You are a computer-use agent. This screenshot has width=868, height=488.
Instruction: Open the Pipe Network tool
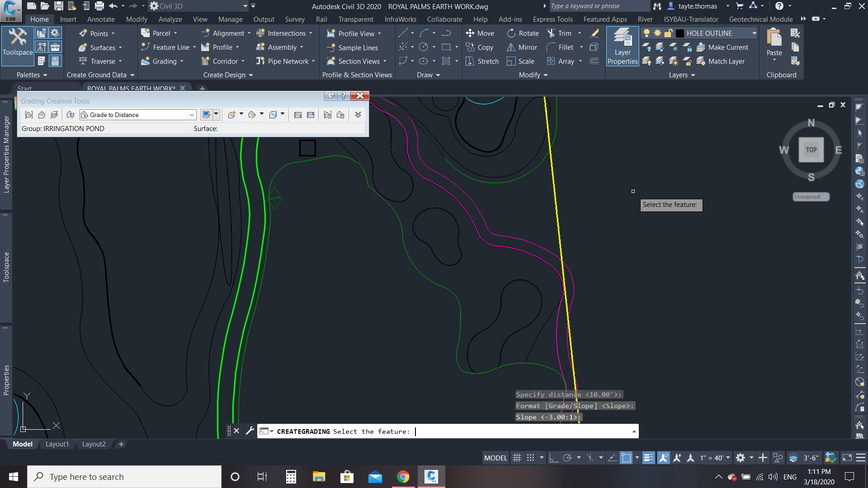click(x=286, y=61)
